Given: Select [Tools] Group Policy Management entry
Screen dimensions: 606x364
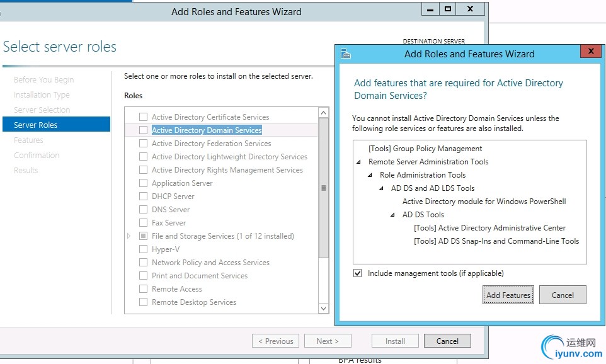Looking at the screenshot, I should [425, 149].
